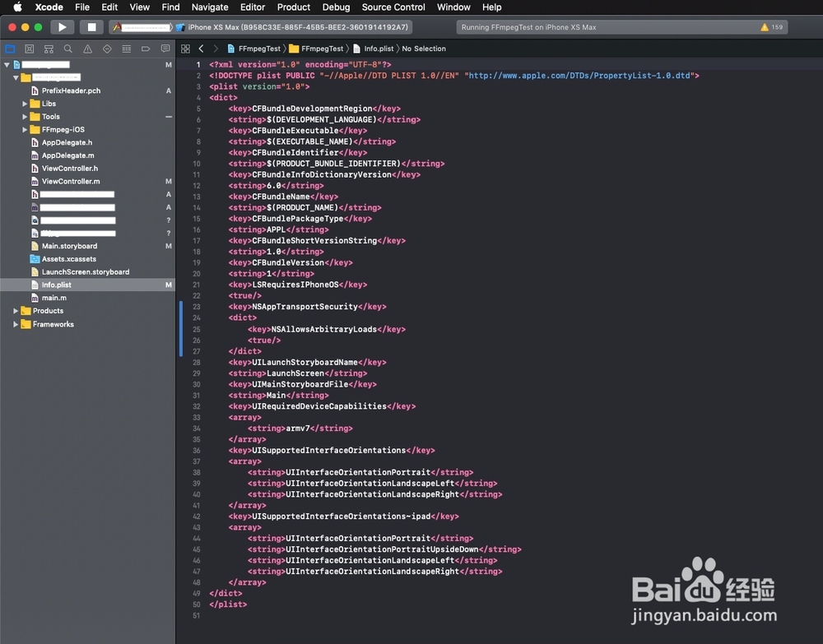Click No Selection in jump bar

tap(424, 49)
